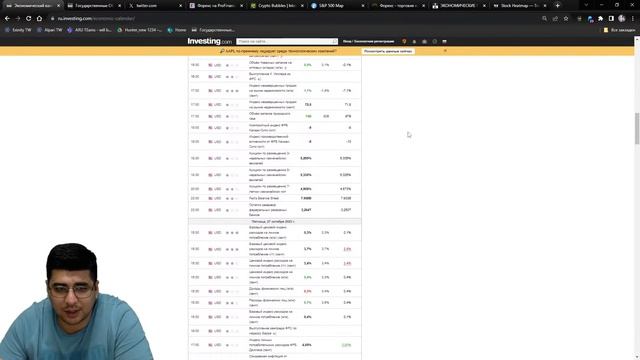This screenshot has width=640, height=360.
Task: Open the extensions puzzle icon
Action: (600, 18)
